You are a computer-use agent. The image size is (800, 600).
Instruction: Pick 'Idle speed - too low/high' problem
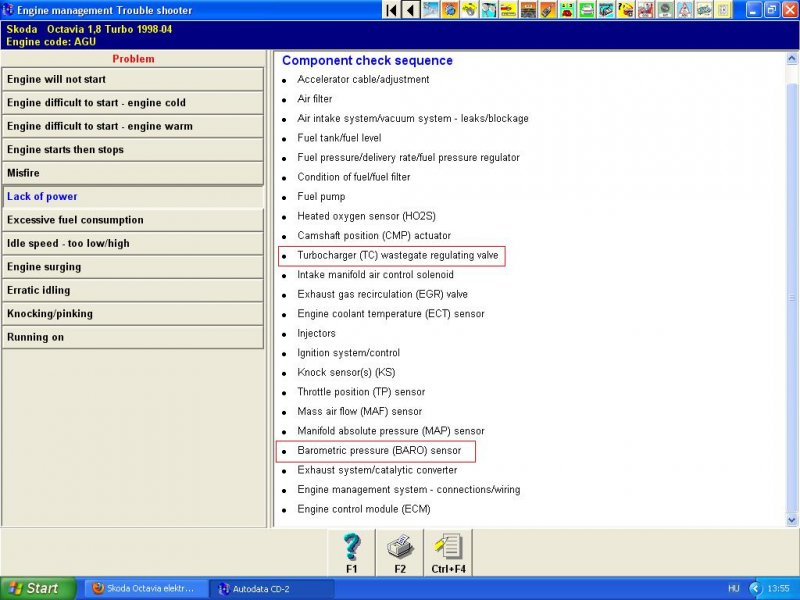[133, 244]
